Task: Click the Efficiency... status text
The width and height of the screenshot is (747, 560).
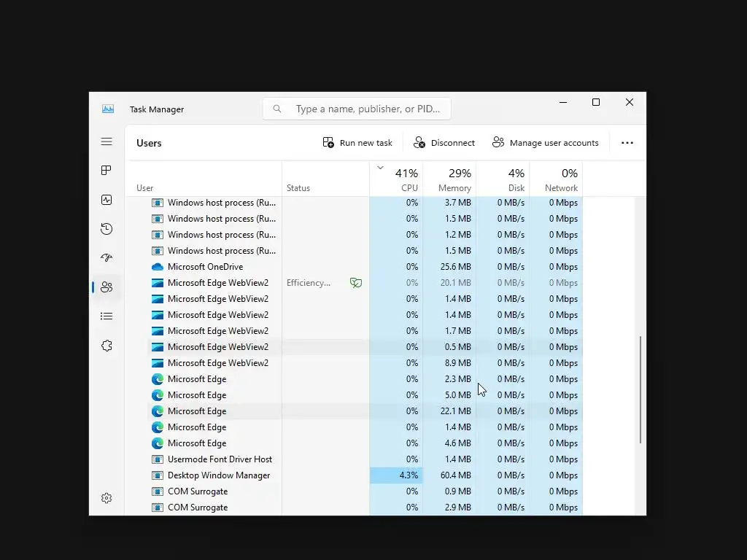Action: [309, 283]
